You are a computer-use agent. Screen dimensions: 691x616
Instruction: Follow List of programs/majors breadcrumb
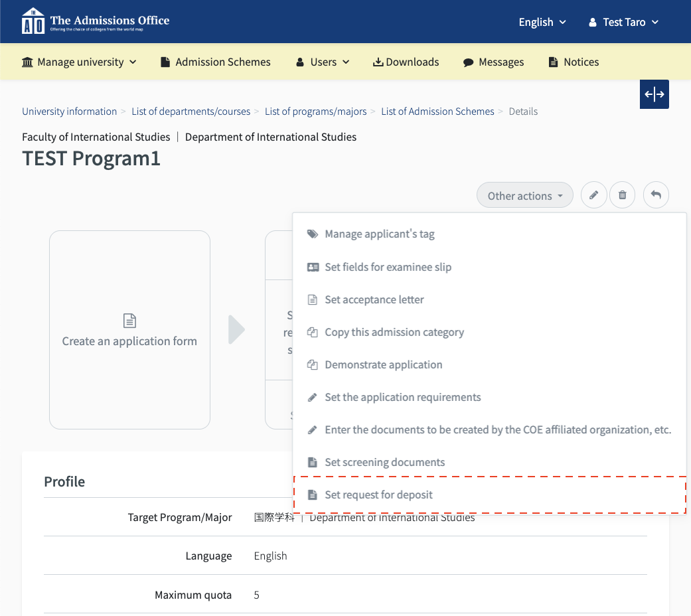pos(315,112)
